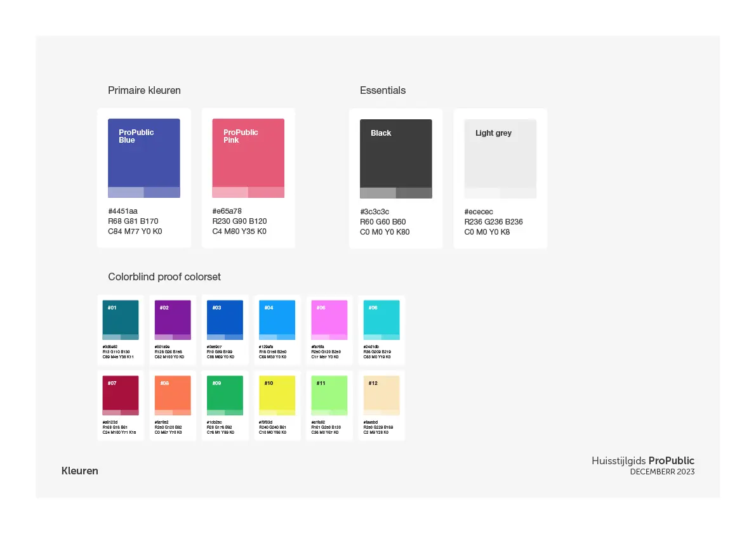Click swatch #07 crimson red
The image size is (756, 534).
pyautogui.click(x=121, y=395)
